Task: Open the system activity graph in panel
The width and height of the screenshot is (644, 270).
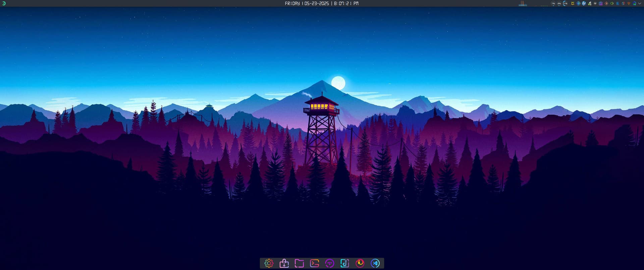Action: tap(523, 3)
